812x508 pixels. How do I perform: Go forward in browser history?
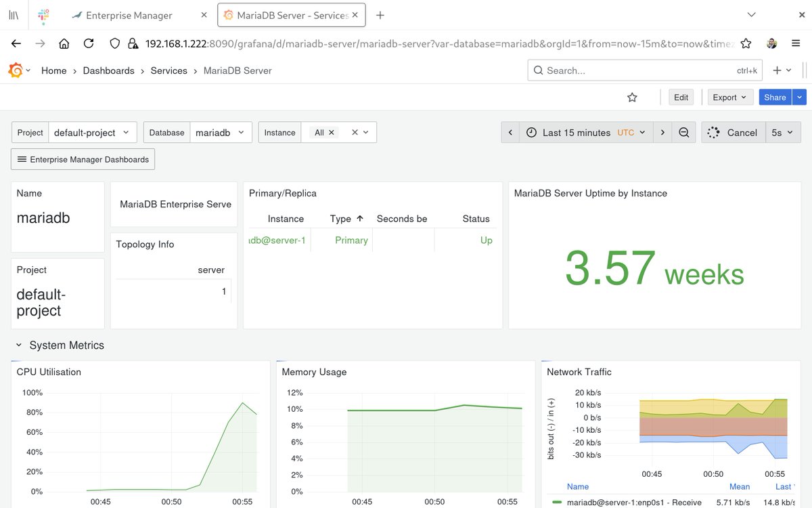click(40, 43)
